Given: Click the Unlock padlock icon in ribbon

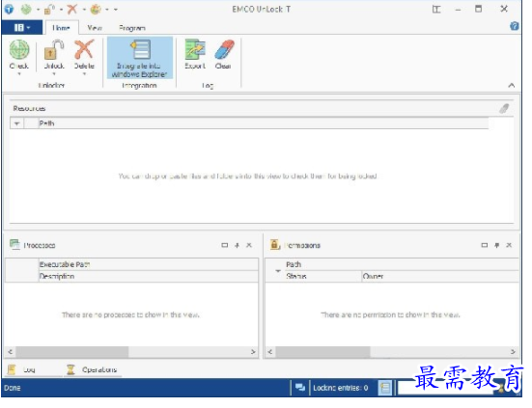Looking at the screenshot, I should (54, 49).
